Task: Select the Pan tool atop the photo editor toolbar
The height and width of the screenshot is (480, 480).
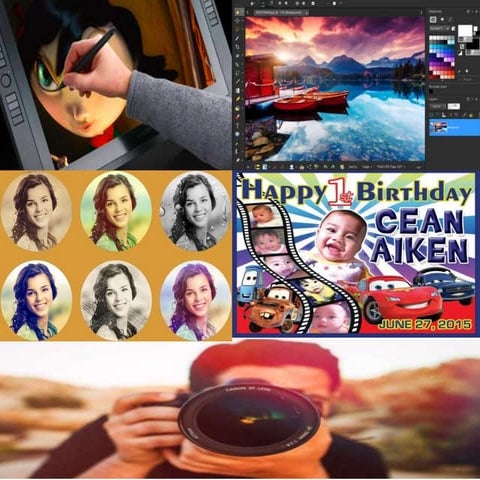Action: [x=238, y=12]
